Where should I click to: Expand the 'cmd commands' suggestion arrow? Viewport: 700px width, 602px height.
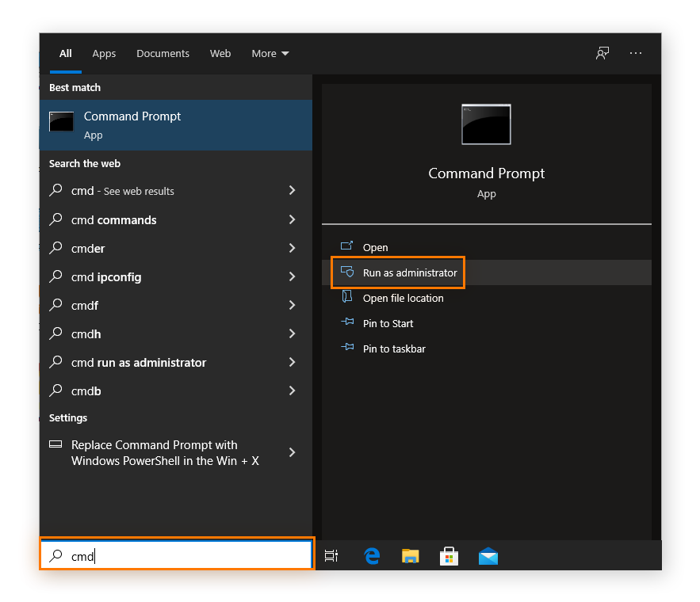[x=292, y=219]
